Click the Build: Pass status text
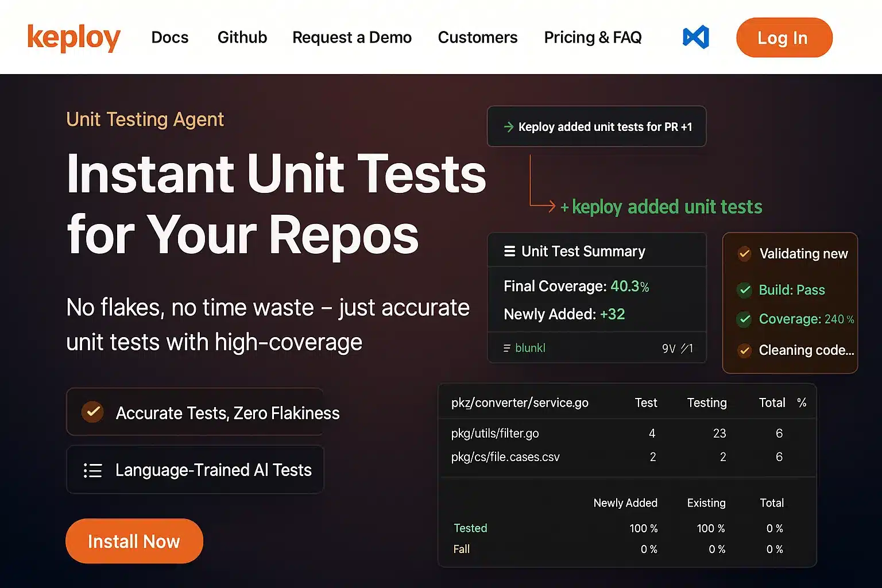 point(792,290)
